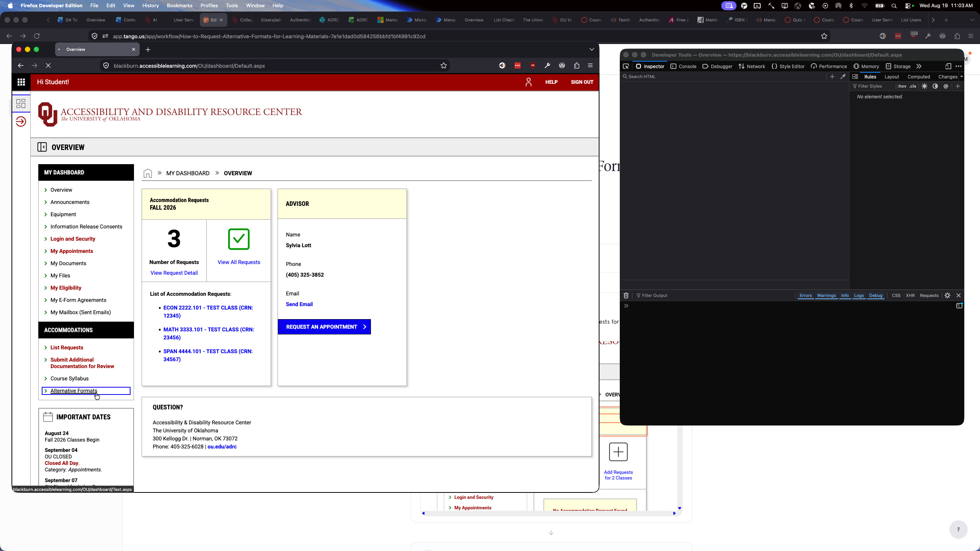980x551 pixels.
Task: Open the apps grid menu icon
Action: pos(21,82)
